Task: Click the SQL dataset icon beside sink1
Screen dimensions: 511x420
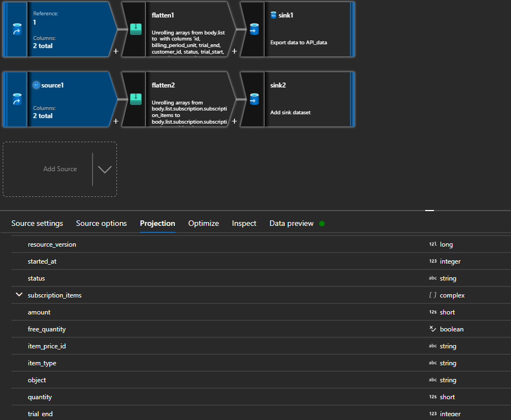Action: coord(273,15)
